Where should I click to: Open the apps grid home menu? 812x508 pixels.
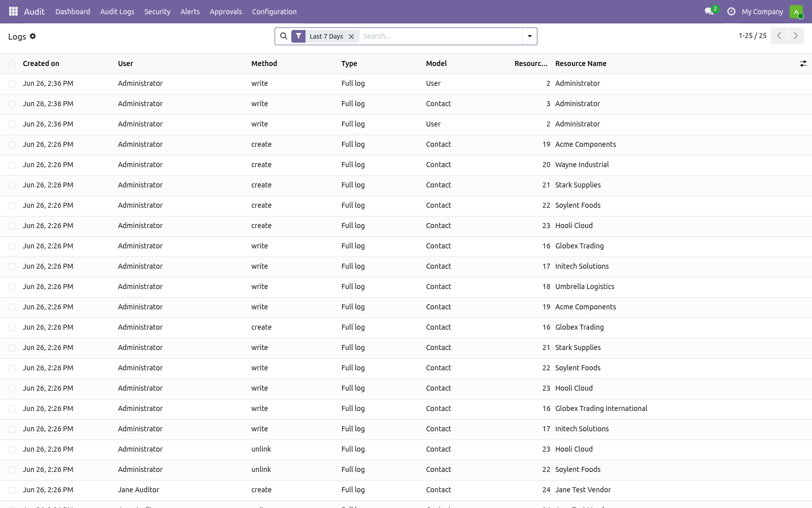point(13,11)
